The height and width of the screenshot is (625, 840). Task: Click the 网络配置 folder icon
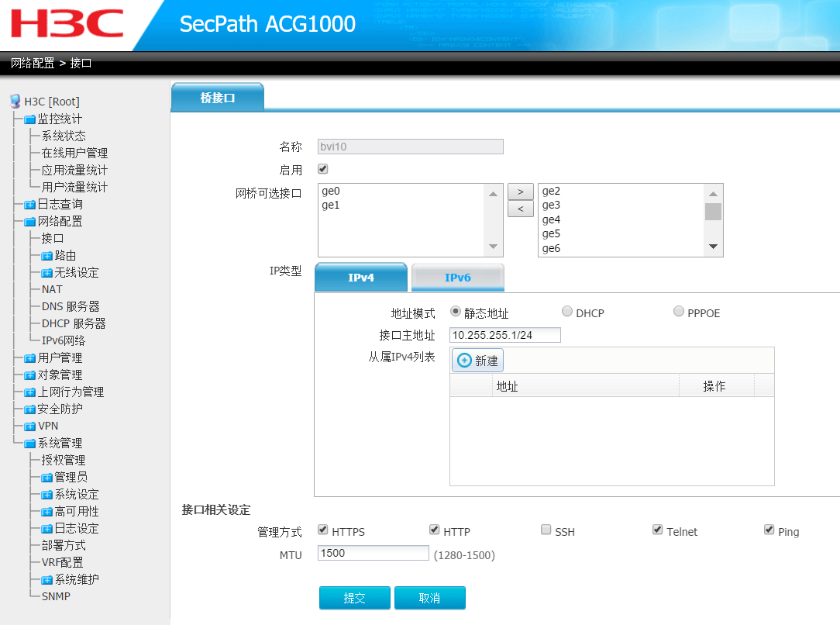[x=29, y=221]
